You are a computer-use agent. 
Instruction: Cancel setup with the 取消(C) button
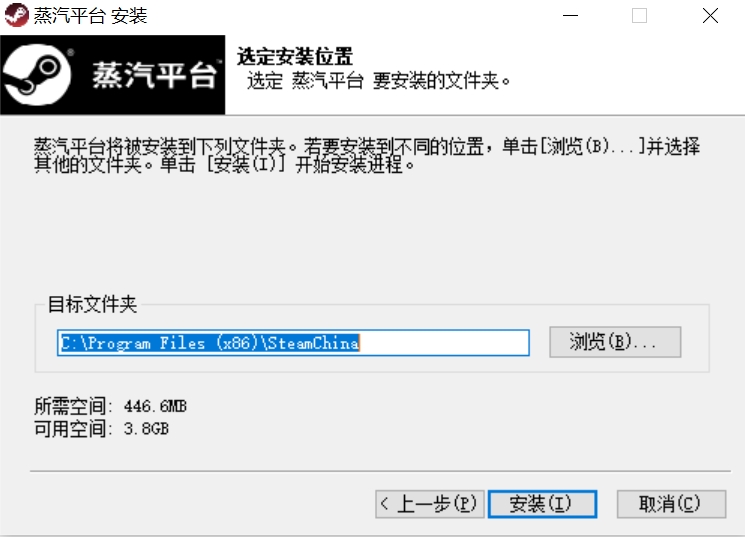[671, 504]
